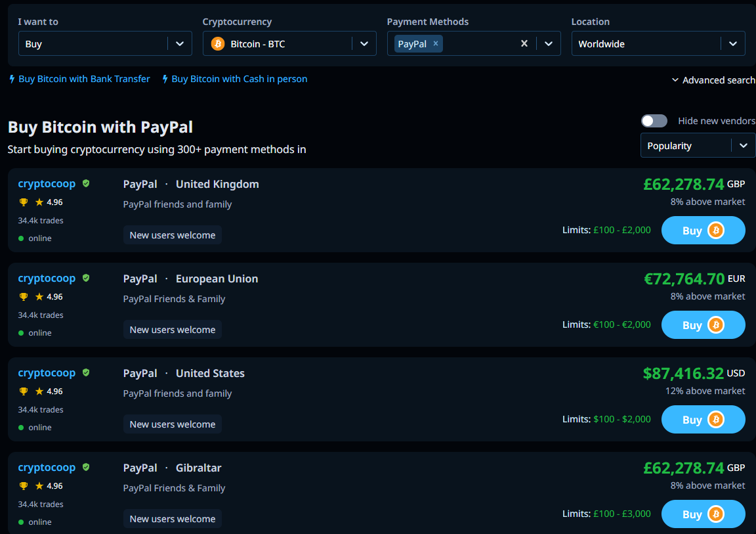Image resolution: width=756 pixels, height=534 pixels.
Task: Click trophy icon in the Gibraltar offer
Action: coord(23,486)
